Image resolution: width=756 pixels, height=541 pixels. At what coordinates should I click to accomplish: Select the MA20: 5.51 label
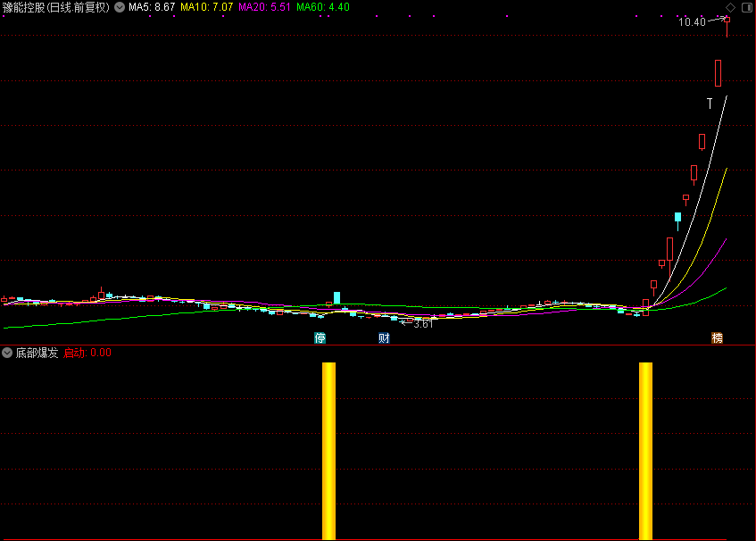tap(264, 7)
